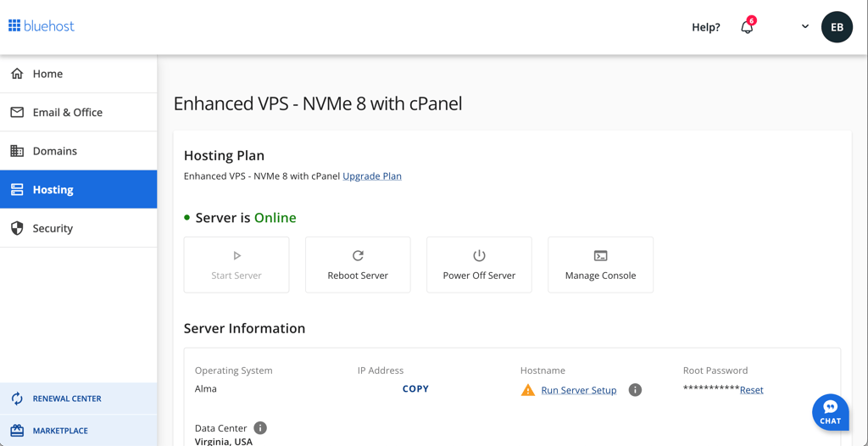Click the Email envelope icon

click(x=17, y=113)
